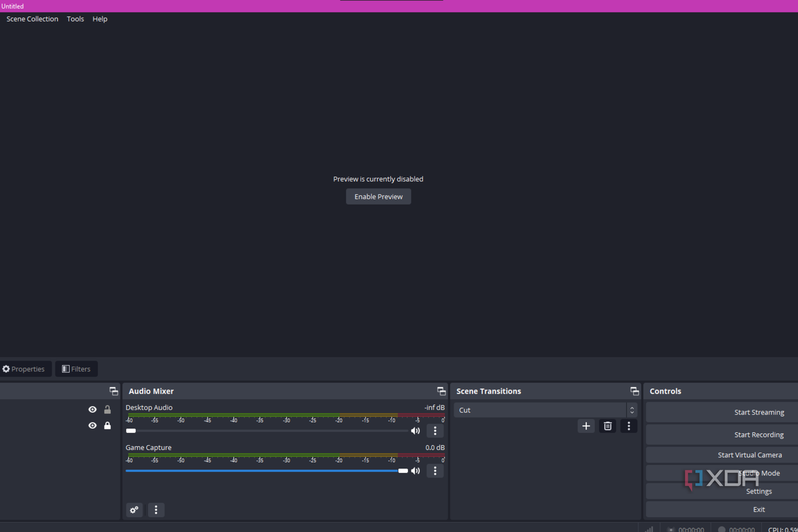Open source Properties with the gear button

pyautogui.click(x=24, y=369)
